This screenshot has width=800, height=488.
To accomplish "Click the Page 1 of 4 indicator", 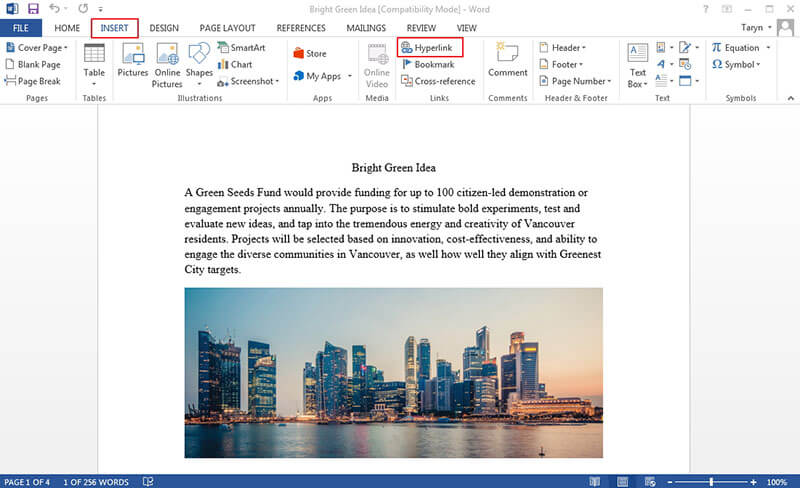I will [27, 482].
